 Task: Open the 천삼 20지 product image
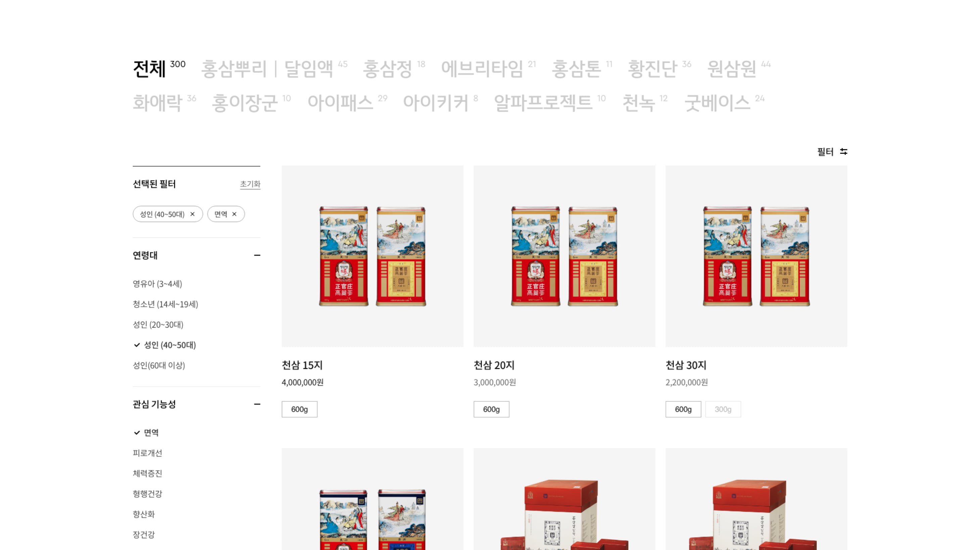tap(564, 256)
